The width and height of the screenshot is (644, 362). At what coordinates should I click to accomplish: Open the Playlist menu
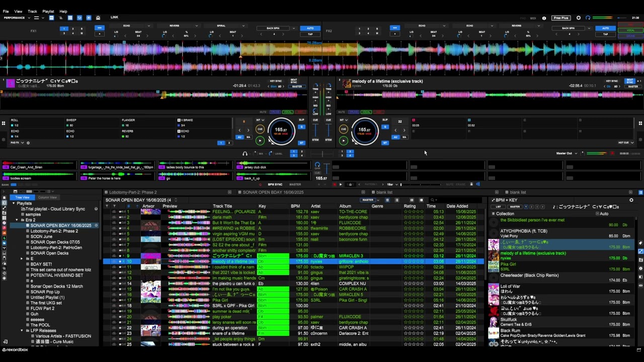(48, 11)
